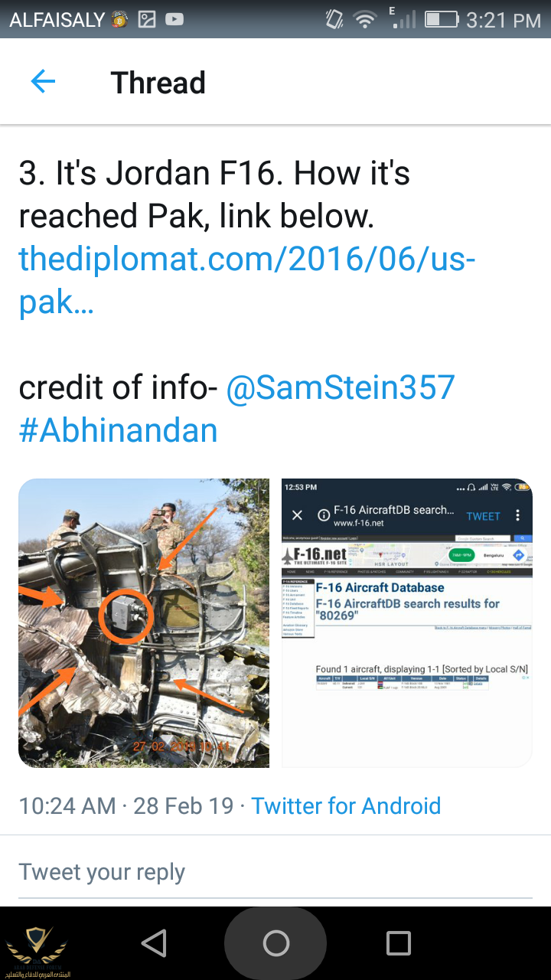Go back using the blue arrow
Viewport: 551px width, 980px height.
click(43, 82)
